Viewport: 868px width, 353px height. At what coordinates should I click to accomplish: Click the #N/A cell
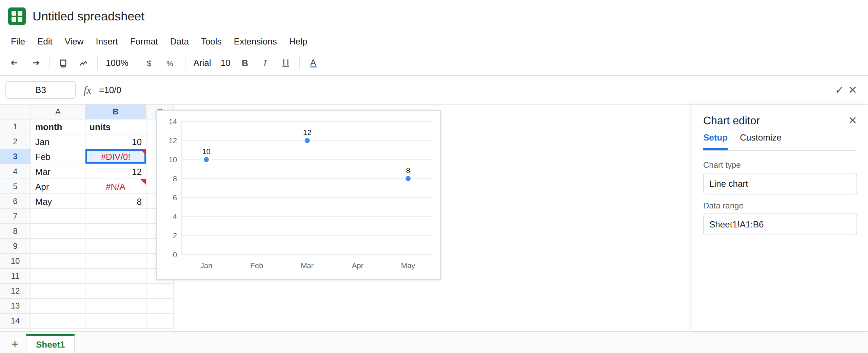(116, 186)
